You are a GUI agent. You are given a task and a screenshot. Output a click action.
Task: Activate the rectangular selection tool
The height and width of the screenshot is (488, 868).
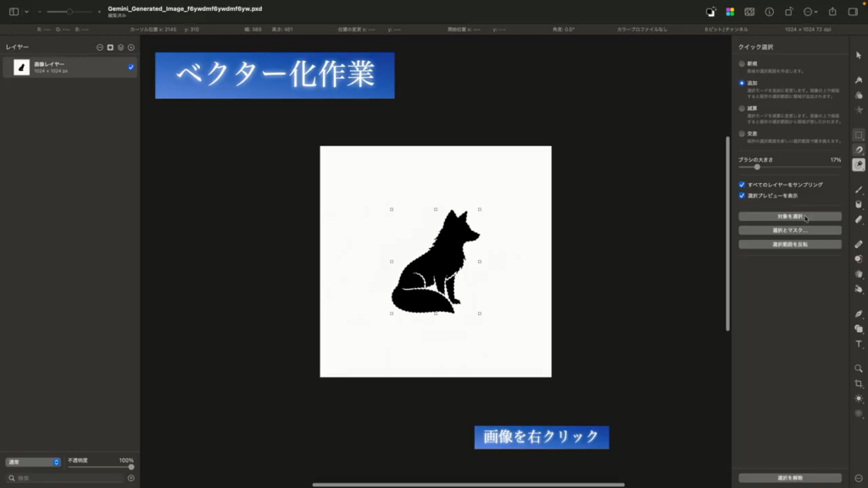(859, 135)
